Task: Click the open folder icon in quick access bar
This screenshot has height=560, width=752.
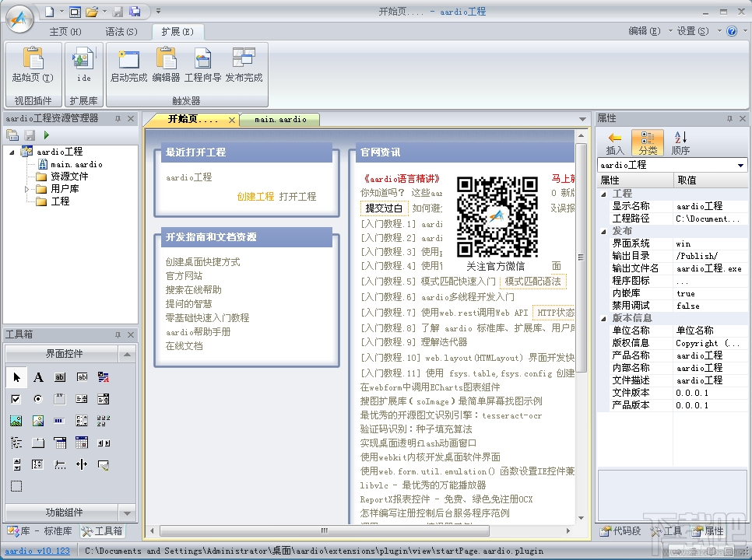Action: click(x=92, y=12)
